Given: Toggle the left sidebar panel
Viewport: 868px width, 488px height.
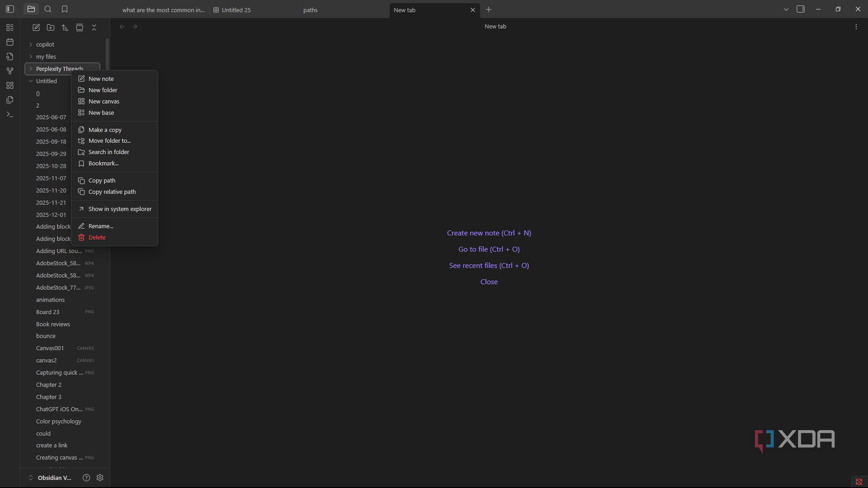Looking at the screenshot, I should (x=9, y=9).
